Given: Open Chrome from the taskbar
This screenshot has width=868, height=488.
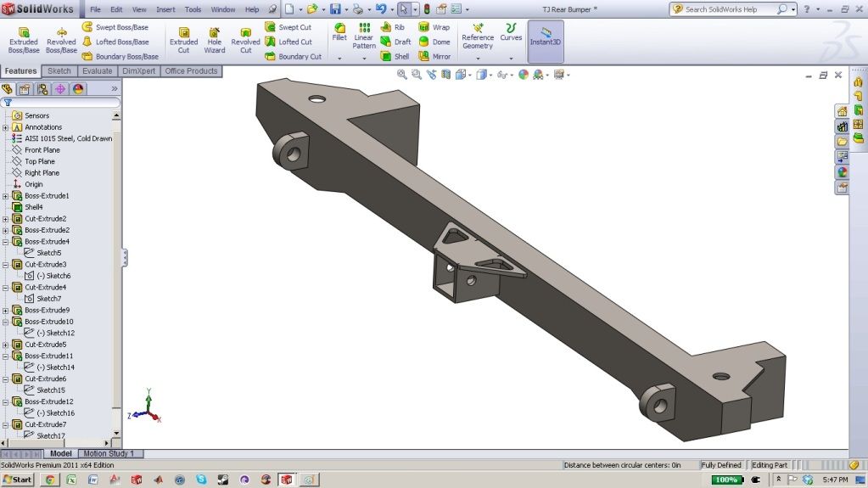Looking at the screenshot, I should coord(50,480).
